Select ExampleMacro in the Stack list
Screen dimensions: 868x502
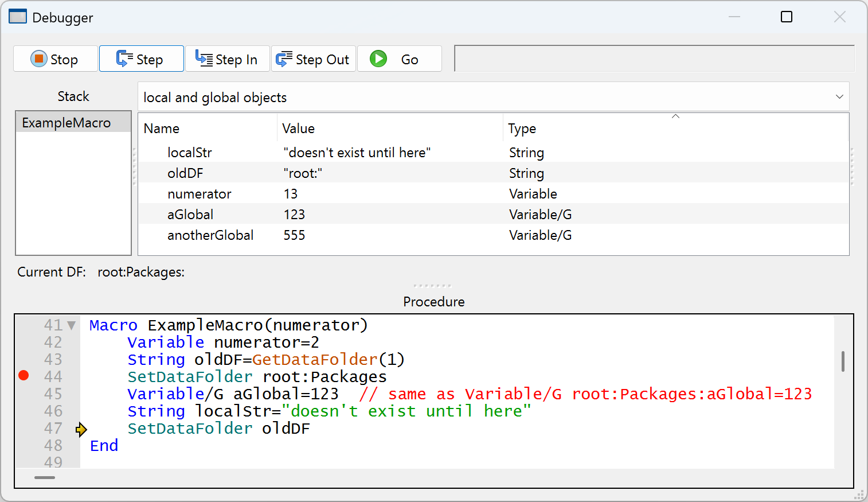tap(67, 123)
